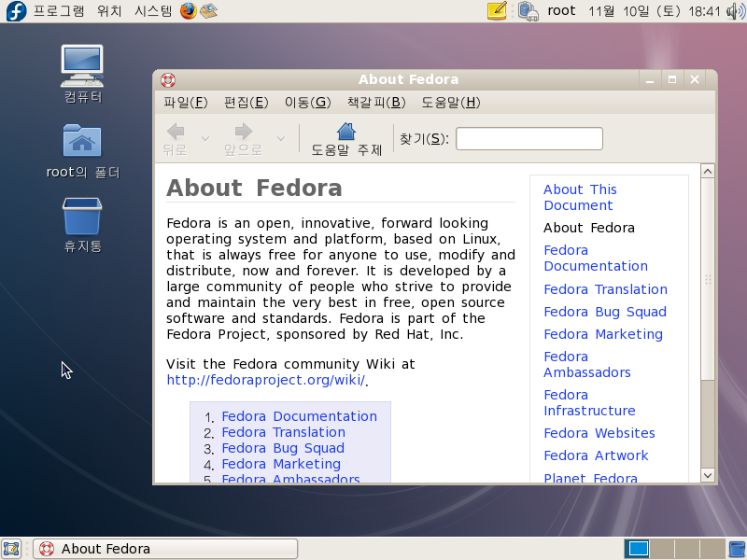747x560 pixels.
Task: Switch to the fourth workspace
Action: pyautogui.click(x=712, y=549)
